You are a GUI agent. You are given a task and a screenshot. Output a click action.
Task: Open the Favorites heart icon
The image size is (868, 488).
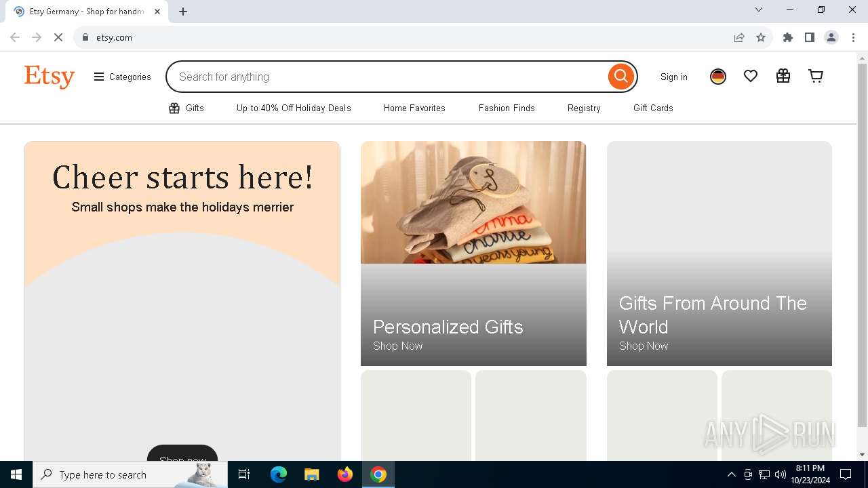751,77
